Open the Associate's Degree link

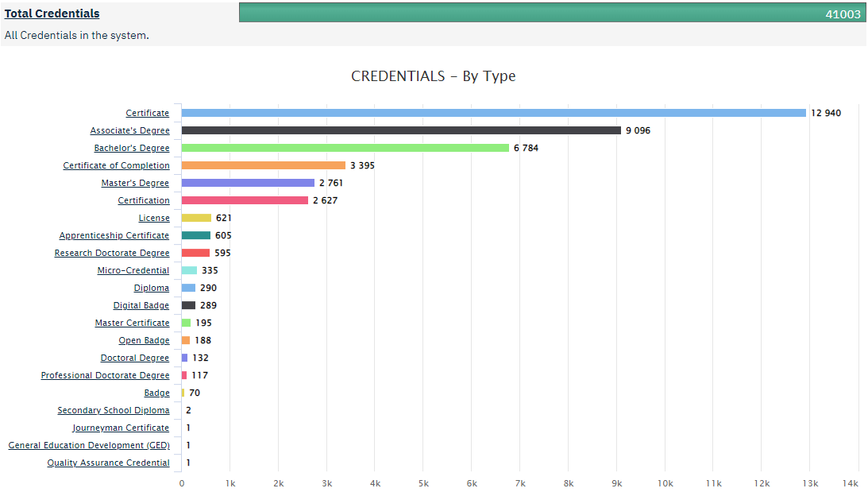[x=130, y=130]
